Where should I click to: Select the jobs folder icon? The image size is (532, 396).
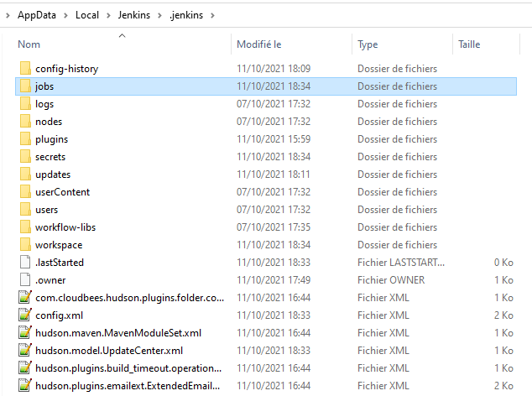24,86
